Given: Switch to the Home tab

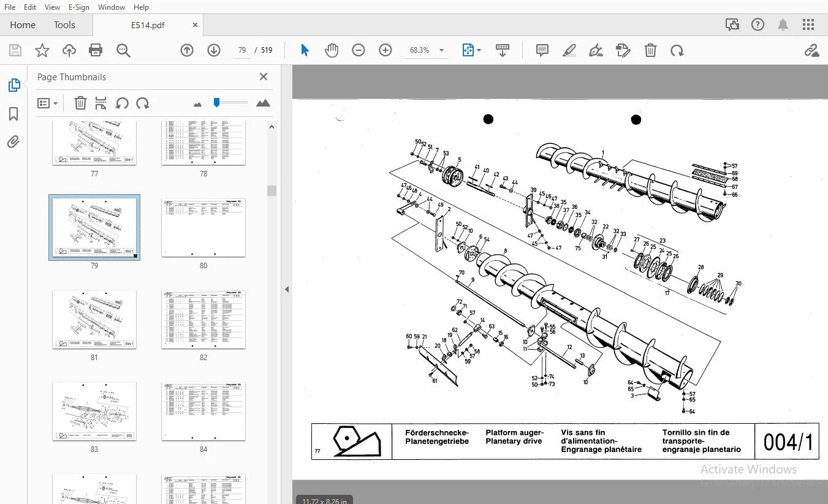Looking at the screenshot, I should click(x=23, y=25).
